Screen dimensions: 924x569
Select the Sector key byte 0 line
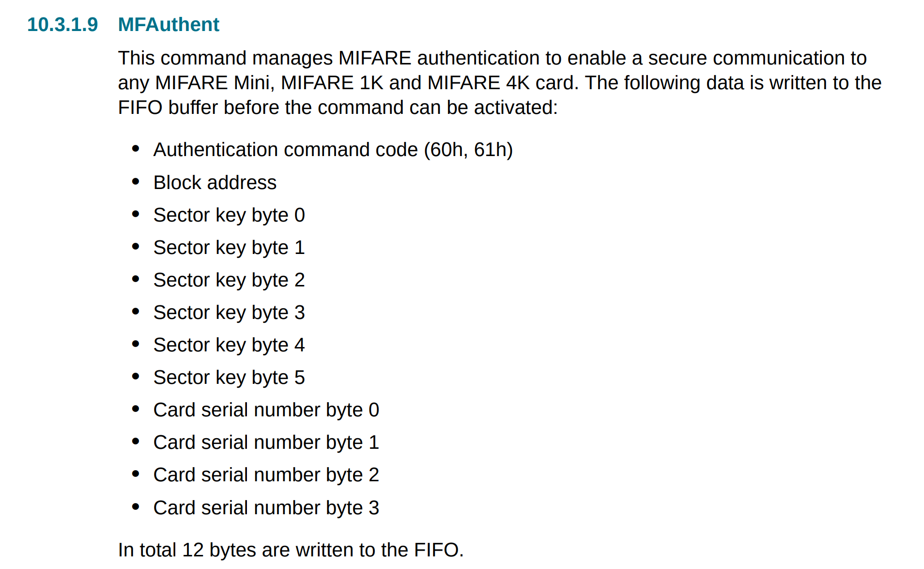(x=229, y=215)
